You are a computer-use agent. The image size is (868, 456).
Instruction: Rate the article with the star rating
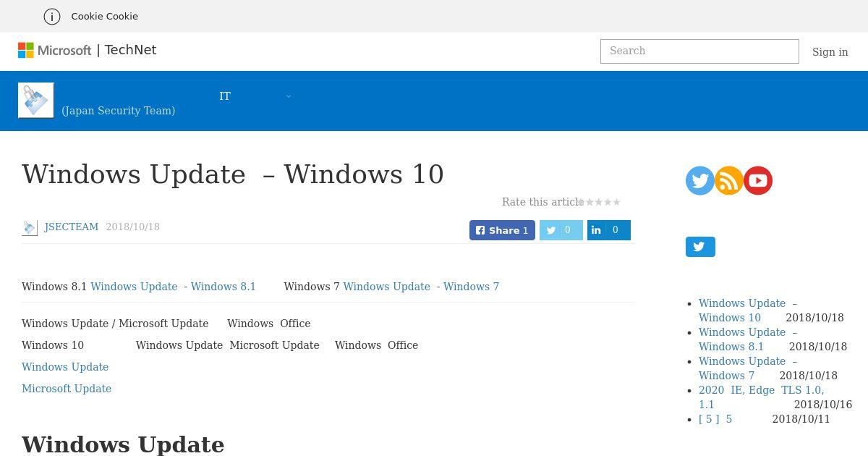pyautogui.click(x=600, y=202)
